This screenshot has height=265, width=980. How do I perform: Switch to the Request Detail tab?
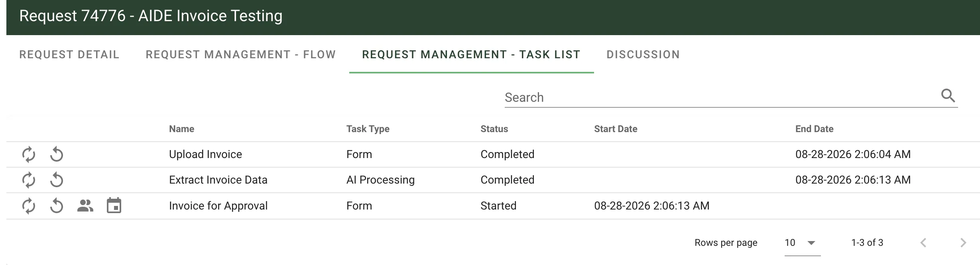point(69,55)
